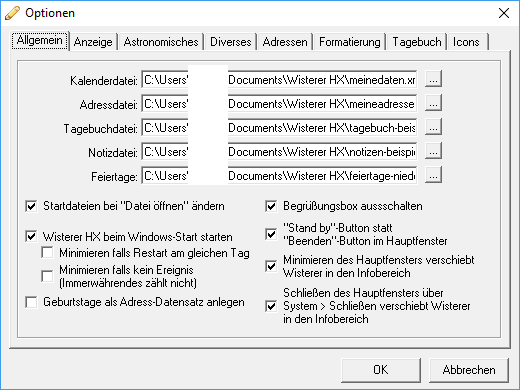This screenshot has height=390, width=520.
Task: Open file browser for Adressdatei path
Action: tap(433, 103)
